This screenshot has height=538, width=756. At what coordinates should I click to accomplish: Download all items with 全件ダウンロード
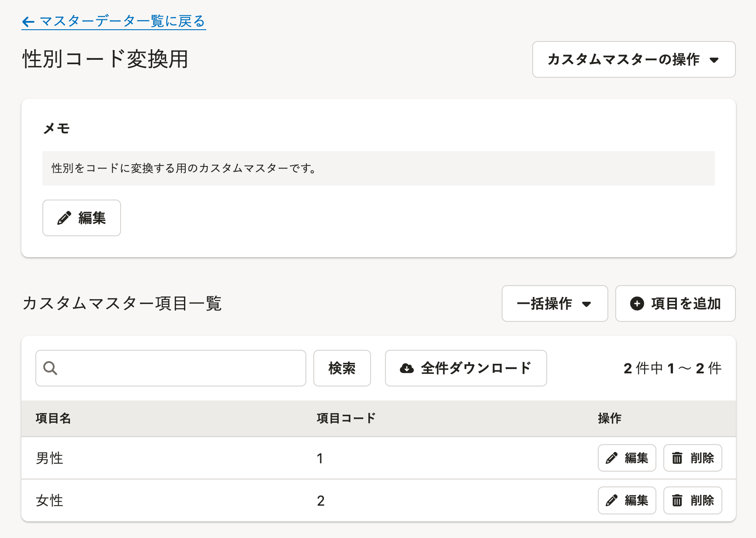point(466,368)
